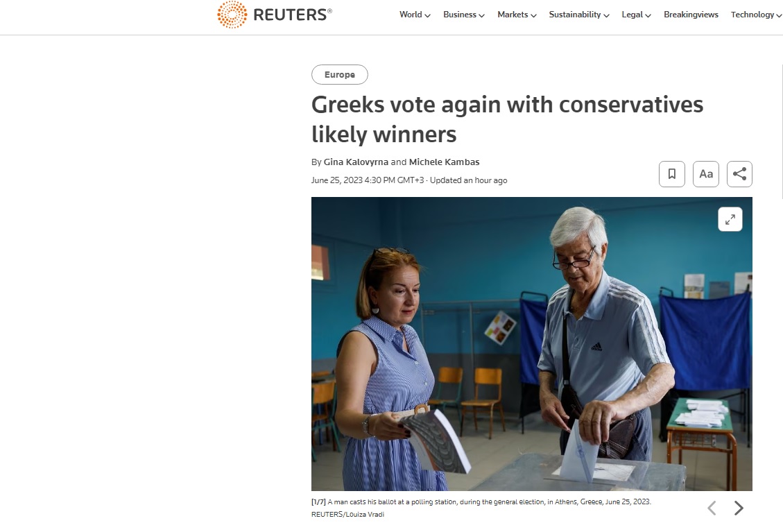Open the Technology menu
This screenshot has width=783, height=532.
click(756, 15)
